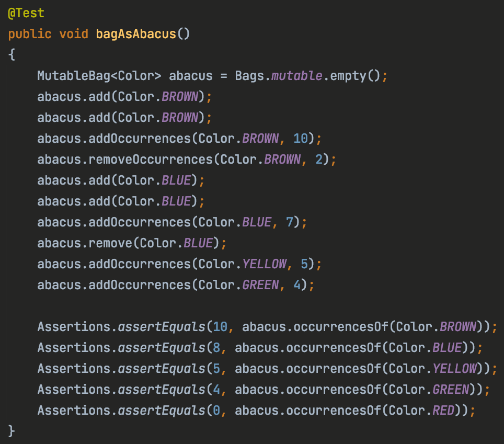Click the number 10 in addOccurrences BROWN
The width and height of the screenshot is (504, 444).
(x=301, y=139)
